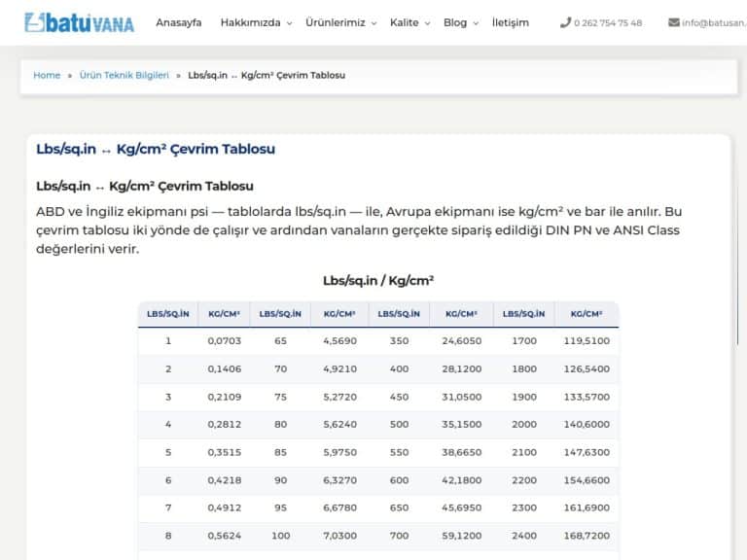The image size is (747, 560).
Task: Click the Home breadcrumb link
Action: point(47,75)
